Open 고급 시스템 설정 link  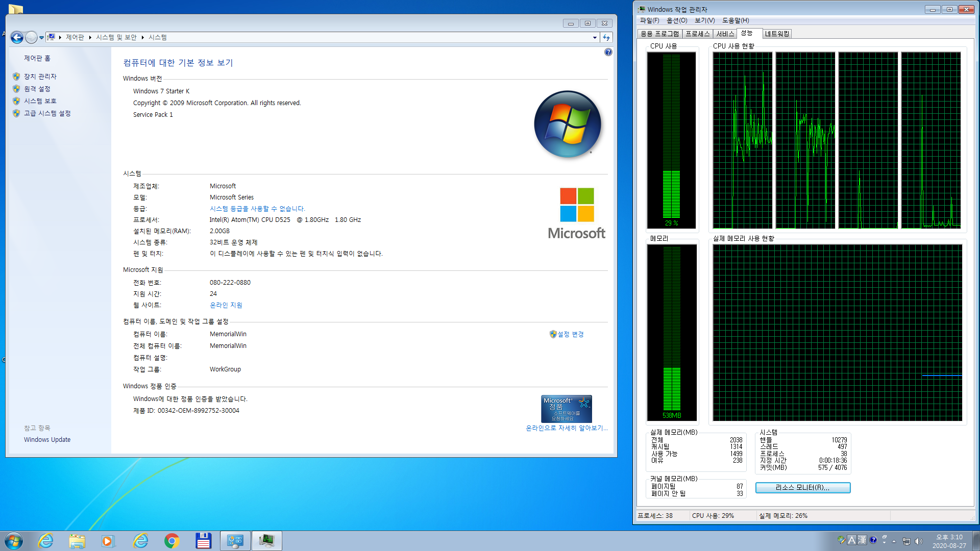(x=47, y=113)
